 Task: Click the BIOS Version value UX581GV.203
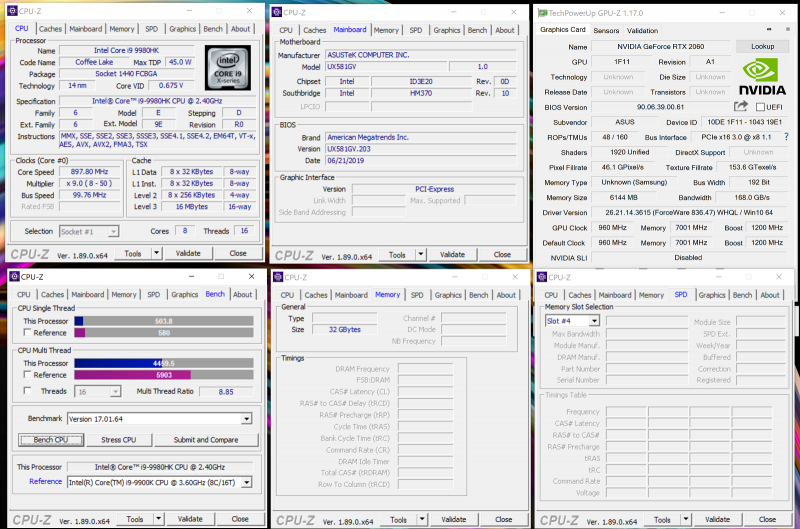click(420, 149)
